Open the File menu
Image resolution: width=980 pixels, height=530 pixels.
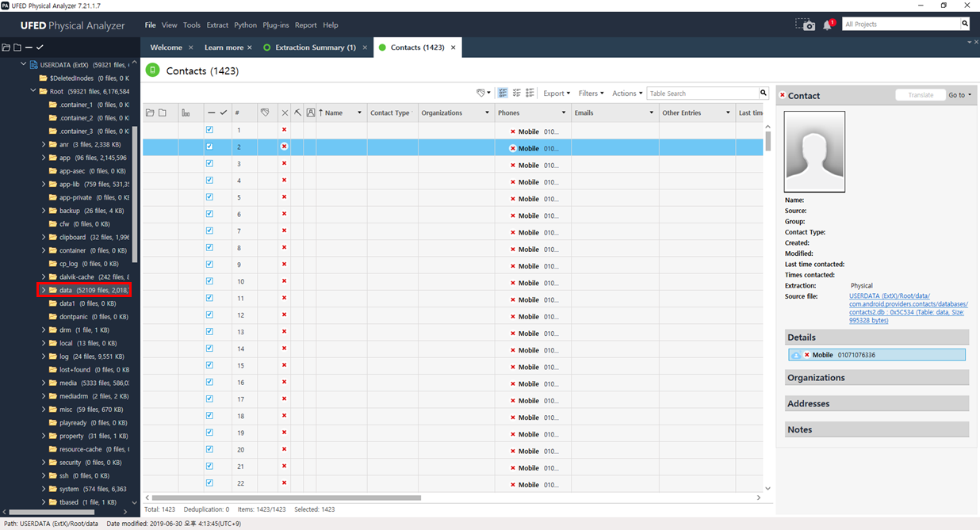[x=151, y=25]
